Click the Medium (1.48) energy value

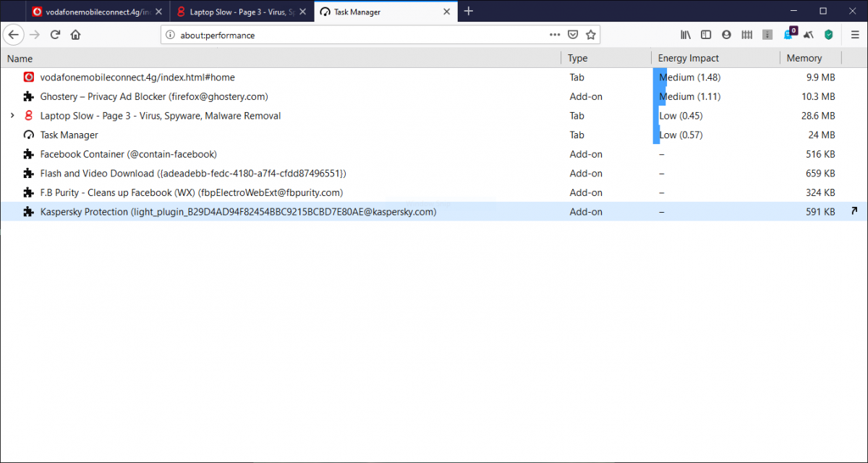point(690,77)
